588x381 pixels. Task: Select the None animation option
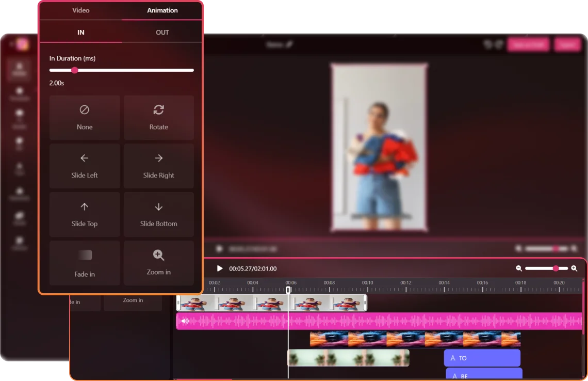point(85,117)
